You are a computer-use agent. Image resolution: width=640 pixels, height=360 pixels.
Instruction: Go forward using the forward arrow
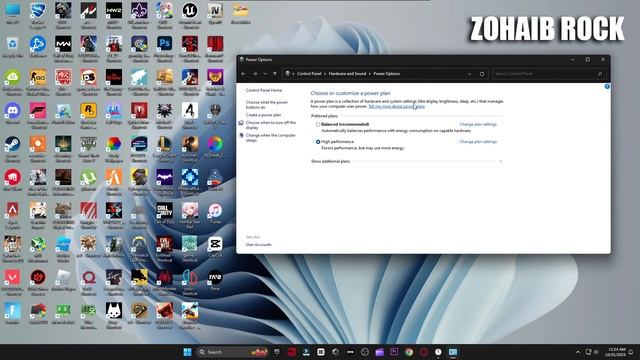(255, 74)
